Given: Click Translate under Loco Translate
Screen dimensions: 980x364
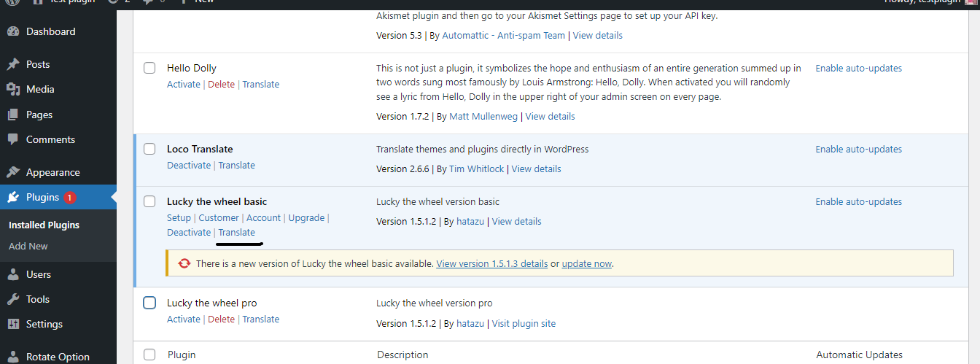Looking at the screenshot, I should (x=237, y=165).
